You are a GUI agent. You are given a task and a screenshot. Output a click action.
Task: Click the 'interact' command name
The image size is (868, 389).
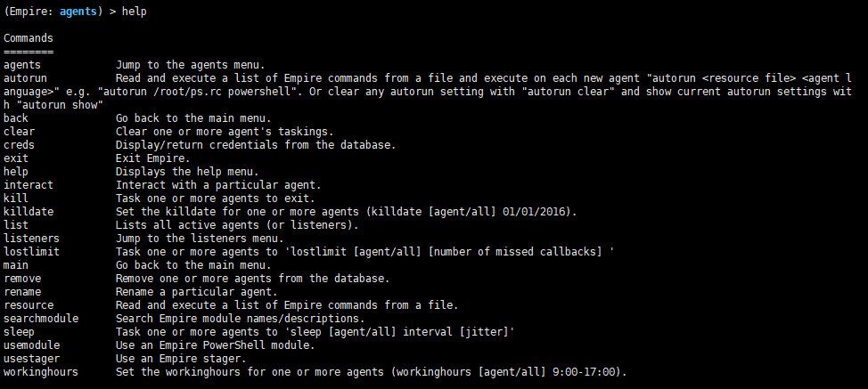click(x=29, y=185)
